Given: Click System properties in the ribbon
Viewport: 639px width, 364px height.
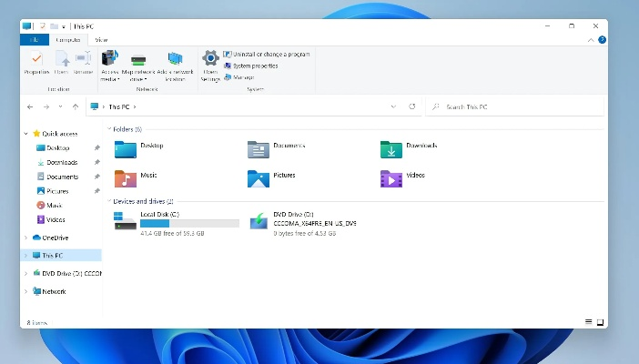Looking at the screenshot, I should click(x=254, y=66).
